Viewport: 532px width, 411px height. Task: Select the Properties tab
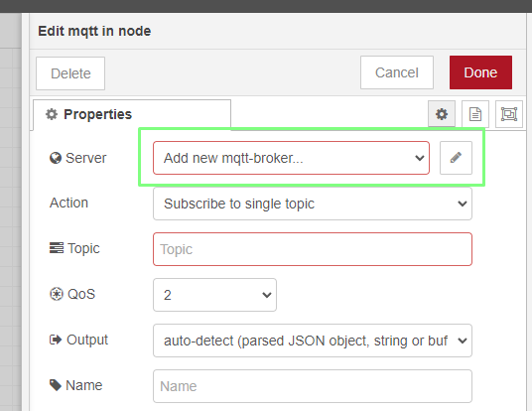132,115
